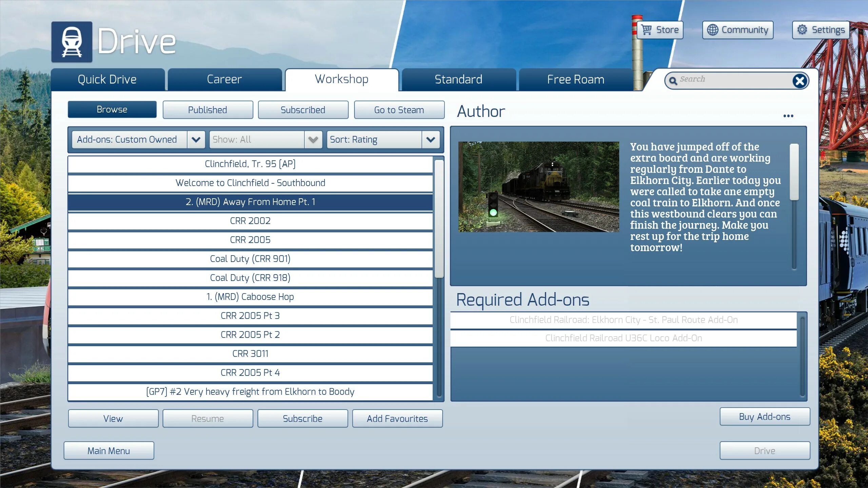Expand the Show: All dropdown arrow
The width and height of the screenshot is (868, 488).
click(x=313, y=140)
